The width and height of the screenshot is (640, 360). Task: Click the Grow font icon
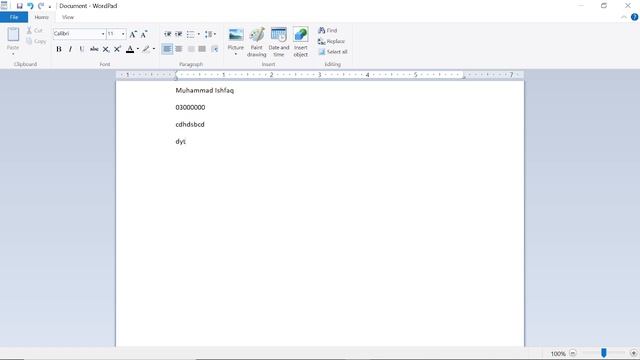133,34
